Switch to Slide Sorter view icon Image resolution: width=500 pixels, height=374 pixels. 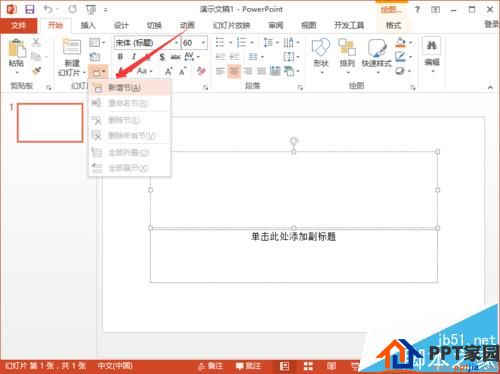(308, 366)
